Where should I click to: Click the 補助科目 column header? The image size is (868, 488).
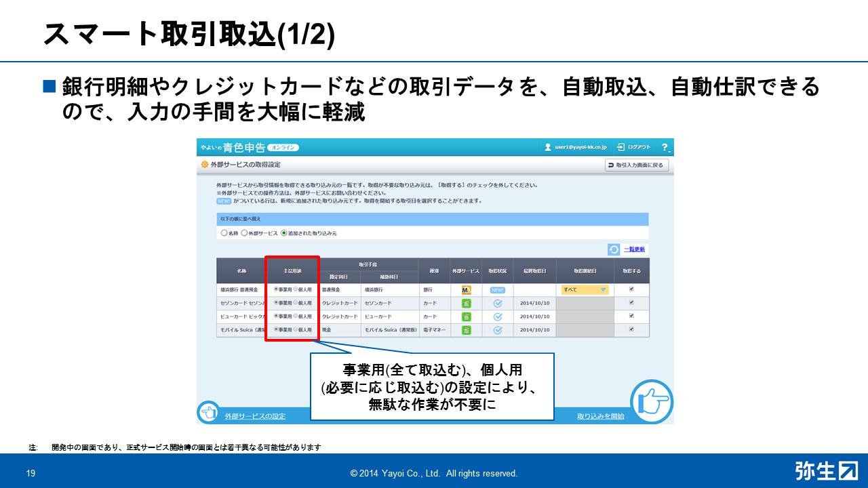coord(389,277)
